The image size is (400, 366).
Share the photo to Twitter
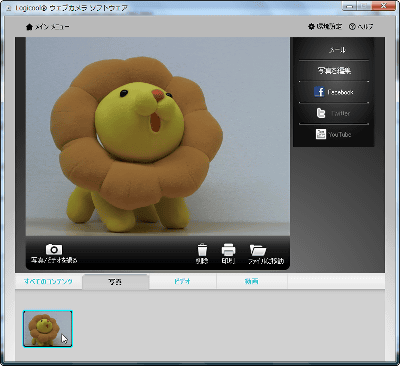334,113
